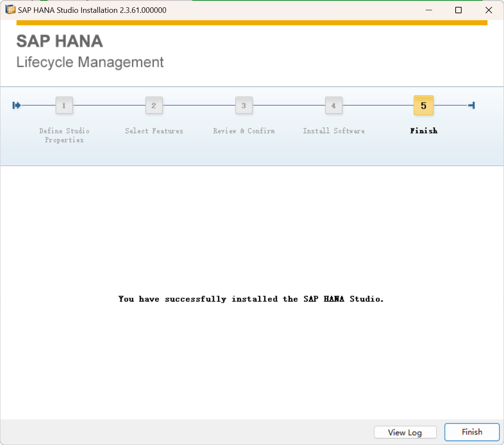Select step 4 Install Software marker

coord(334,105)
